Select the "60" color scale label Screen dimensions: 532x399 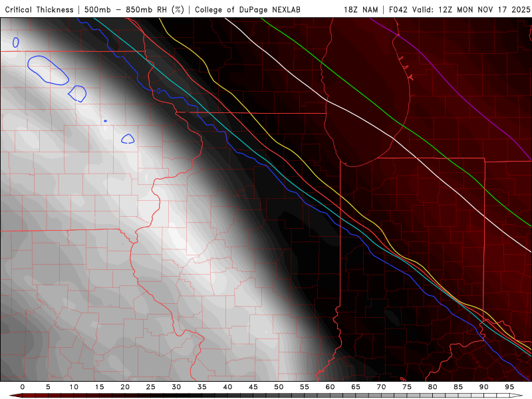pos(330,387)
